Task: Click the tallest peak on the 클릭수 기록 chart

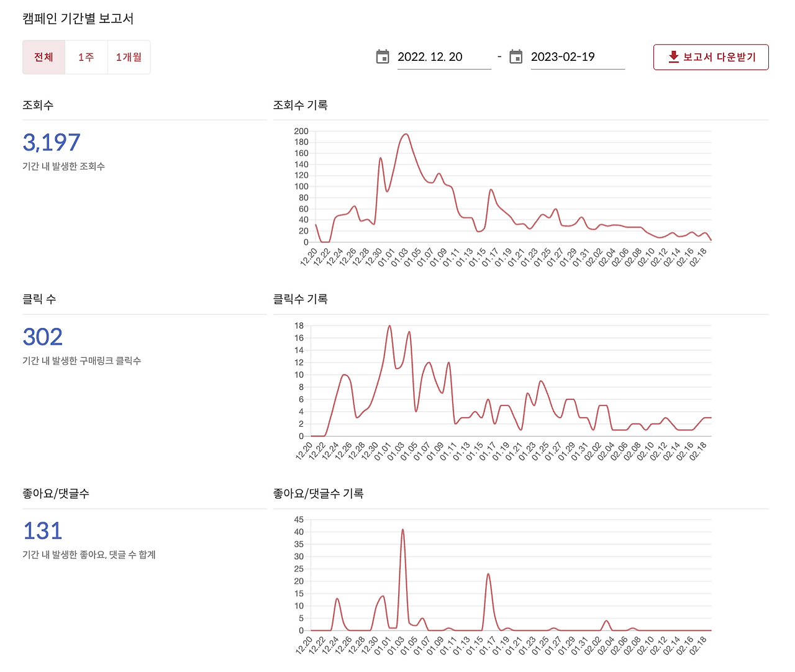Action: (x=390, y=325)
